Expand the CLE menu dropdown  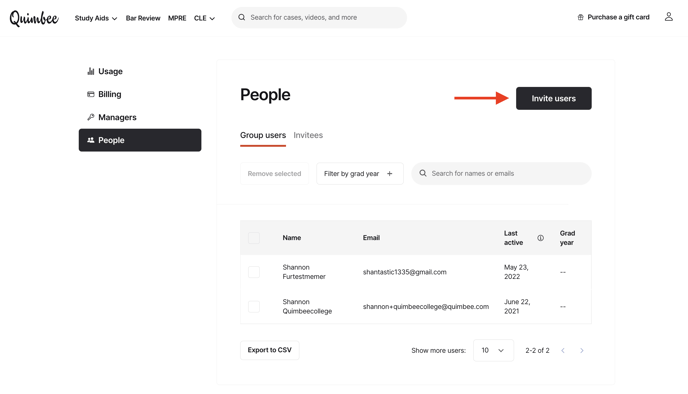pos(204,18)
